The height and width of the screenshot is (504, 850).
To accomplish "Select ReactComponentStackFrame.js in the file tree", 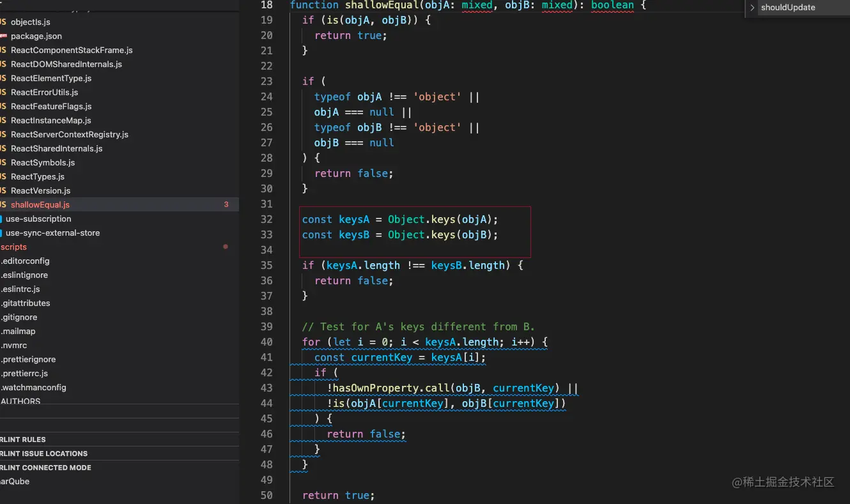I will click(72, 50).
